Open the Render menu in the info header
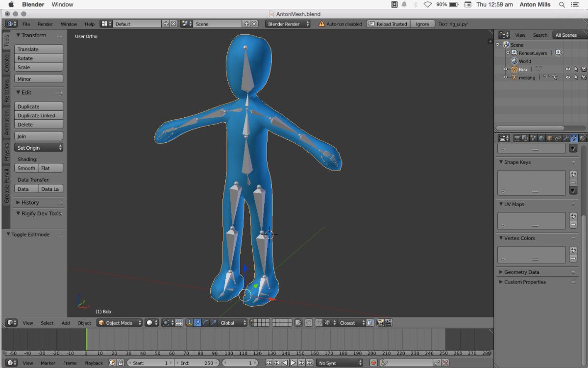The width and height of the screenshot is (588, 368). (45, 24)
